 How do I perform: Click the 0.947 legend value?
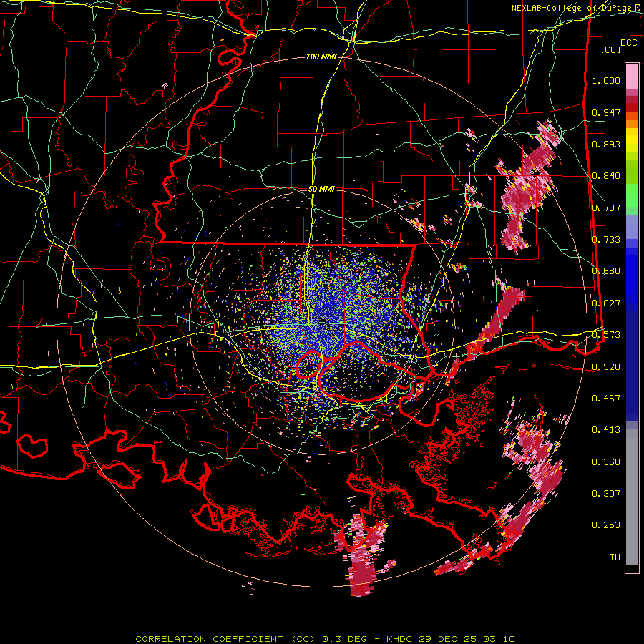coord(606,112)
